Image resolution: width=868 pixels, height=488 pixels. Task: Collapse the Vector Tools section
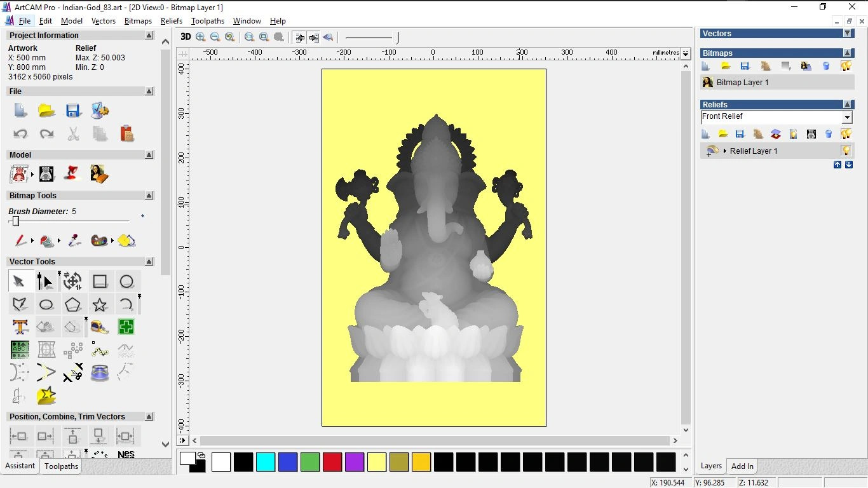149,261
